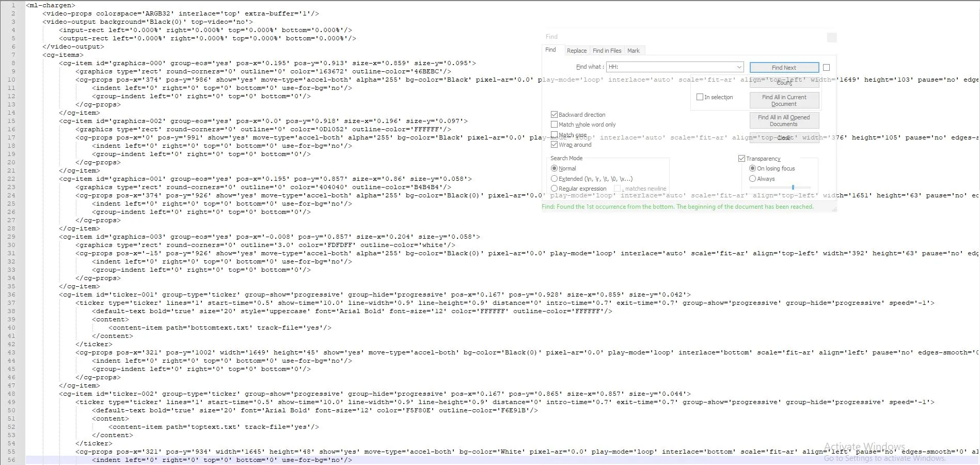Tick the checkbox beside Find Next
Image resolution: width=980 pixels, height=465 pixels.
coord(826,68)
